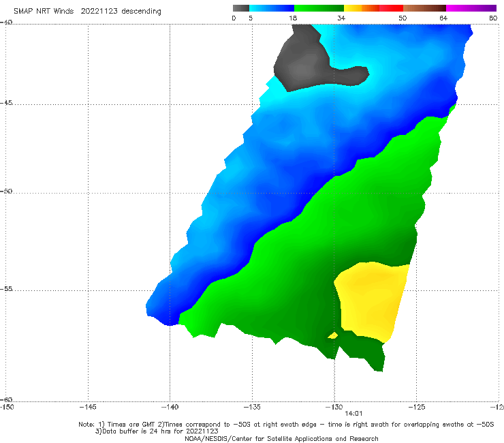Click the swath time label '14:01'
Viewport: 504px width, 443px height.
tap(353, 414)
